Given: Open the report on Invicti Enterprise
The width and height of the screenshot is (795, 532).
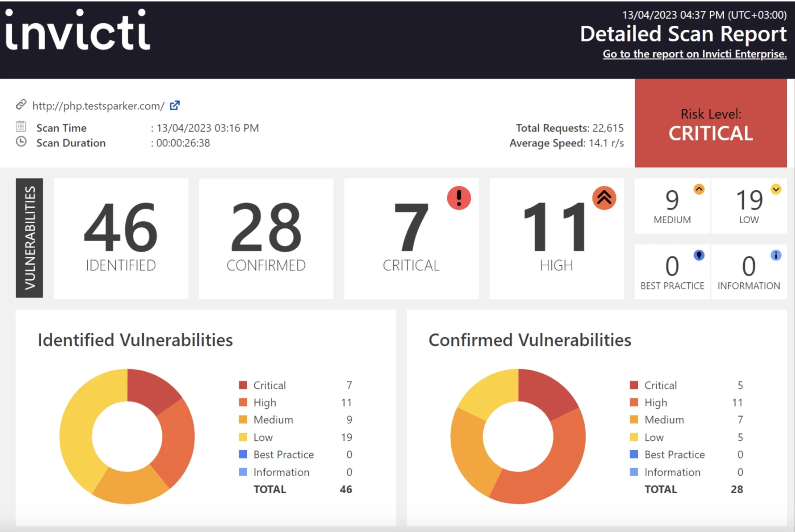Looking at the screenshot, I should pyautogui.click(x=695, y=54).
